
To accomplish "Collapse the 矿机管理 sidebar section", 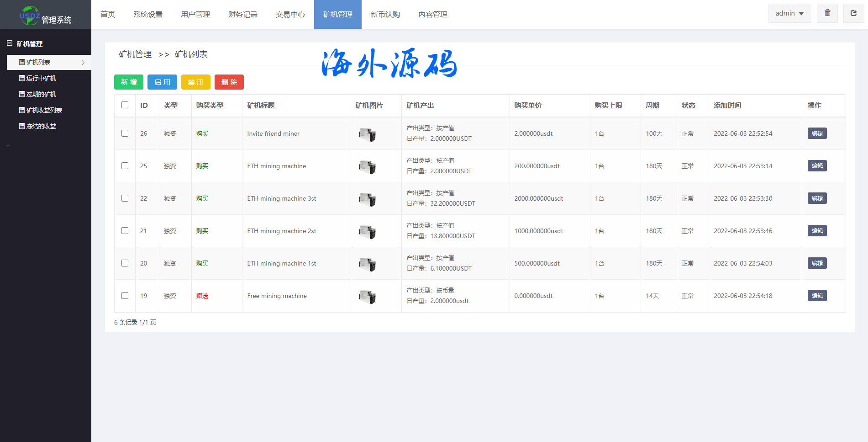I will tap(10, 43).
